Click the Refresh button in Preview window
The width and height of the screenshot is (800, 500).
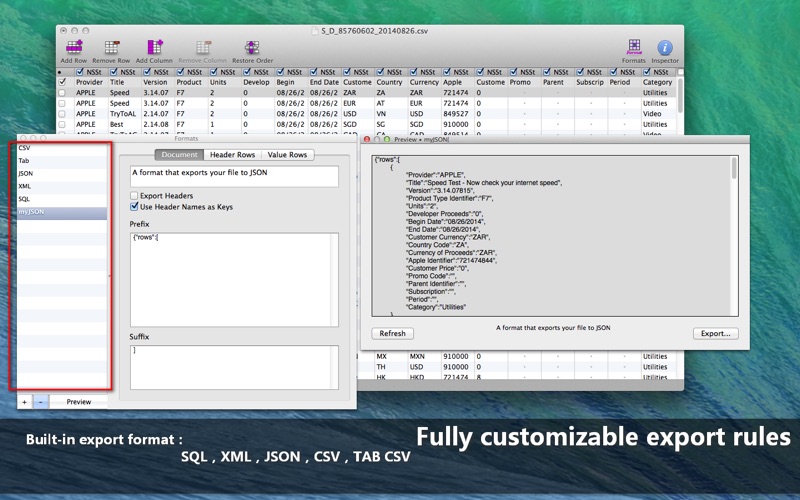(392, 333)
